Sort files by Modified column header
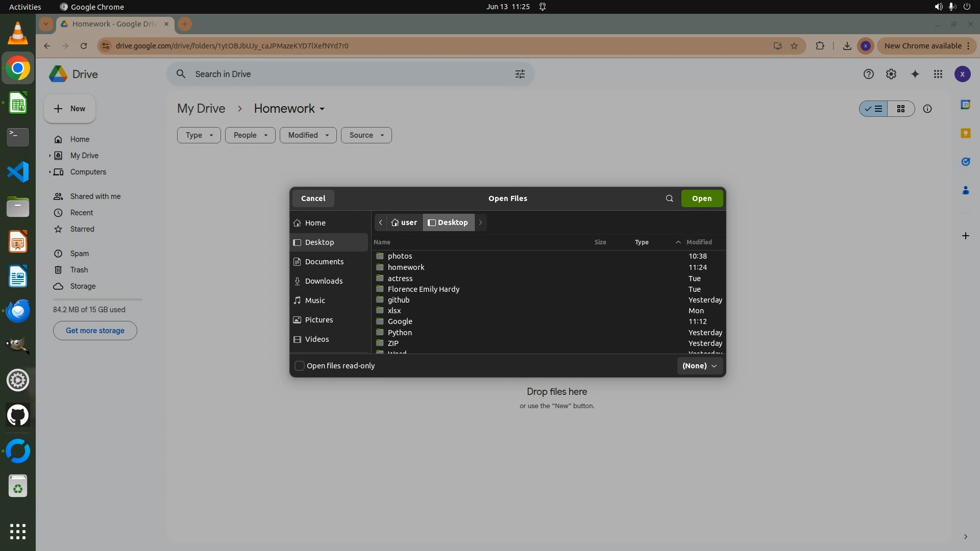Screen dimensions: 980x551 [698, 242]
